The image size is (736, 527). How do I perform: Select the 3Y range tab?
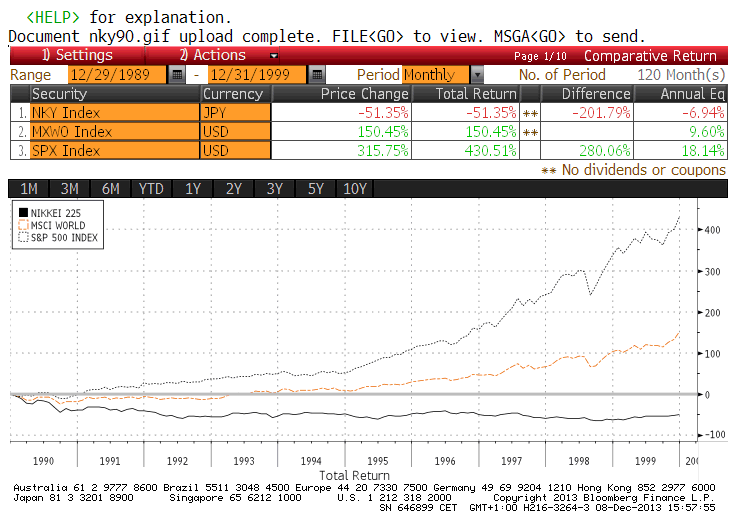[274, 189]
